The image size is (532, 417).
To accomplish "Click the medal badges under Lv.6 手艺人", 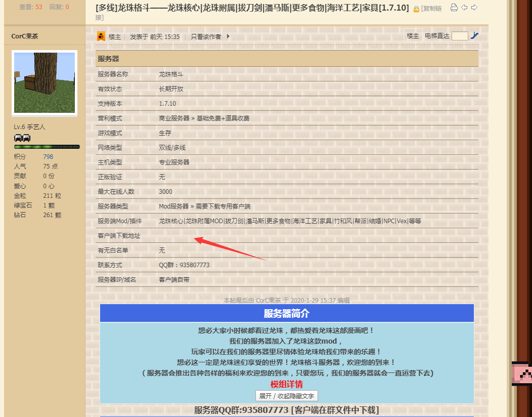I will point(22,138).
